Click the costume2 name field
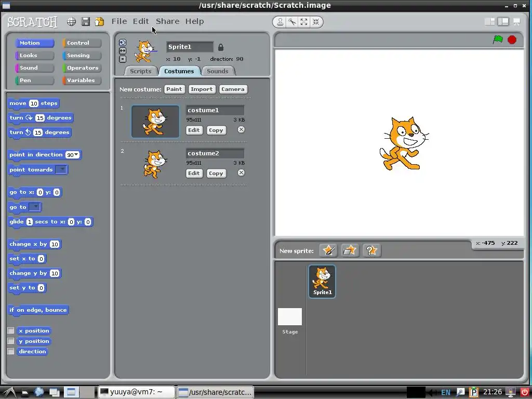Screen dimensions: 532x399 (215, 153)
